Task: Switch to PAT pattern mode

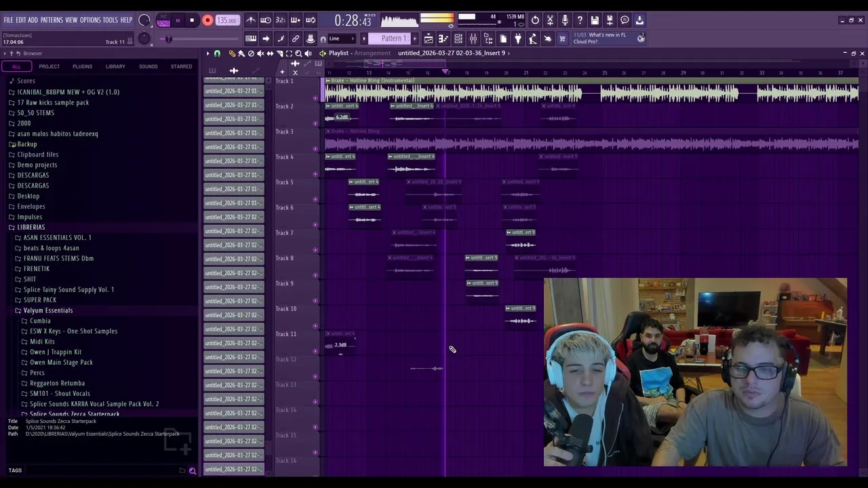Action: tap(163, 16)
